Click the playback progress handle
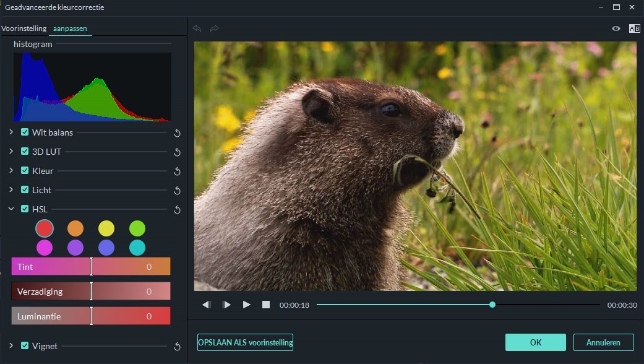The width and height of the screenshot is (644, 364). (492, 305)
